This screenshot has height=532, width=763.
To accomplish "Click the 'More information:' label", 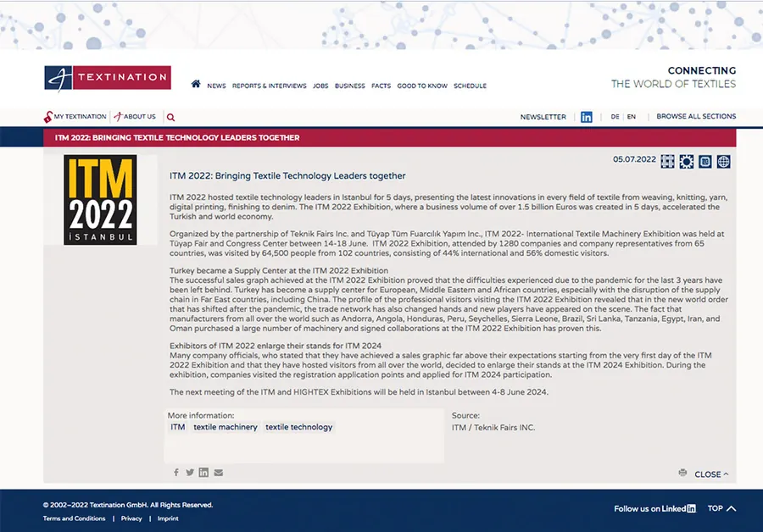I will (201, 415).
